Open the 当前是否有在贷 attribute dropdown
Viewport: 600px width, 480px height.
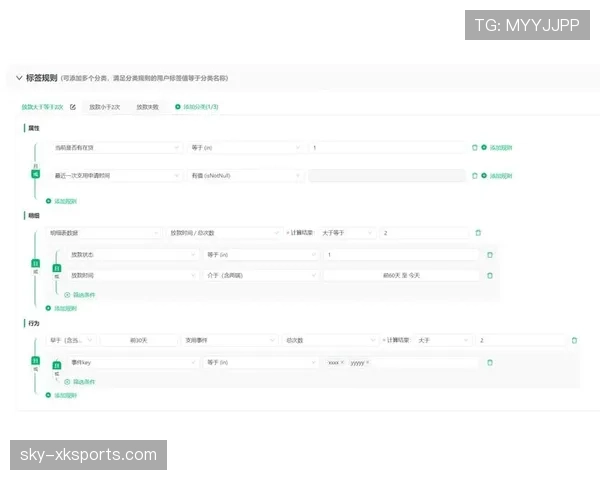pos(116,147)
